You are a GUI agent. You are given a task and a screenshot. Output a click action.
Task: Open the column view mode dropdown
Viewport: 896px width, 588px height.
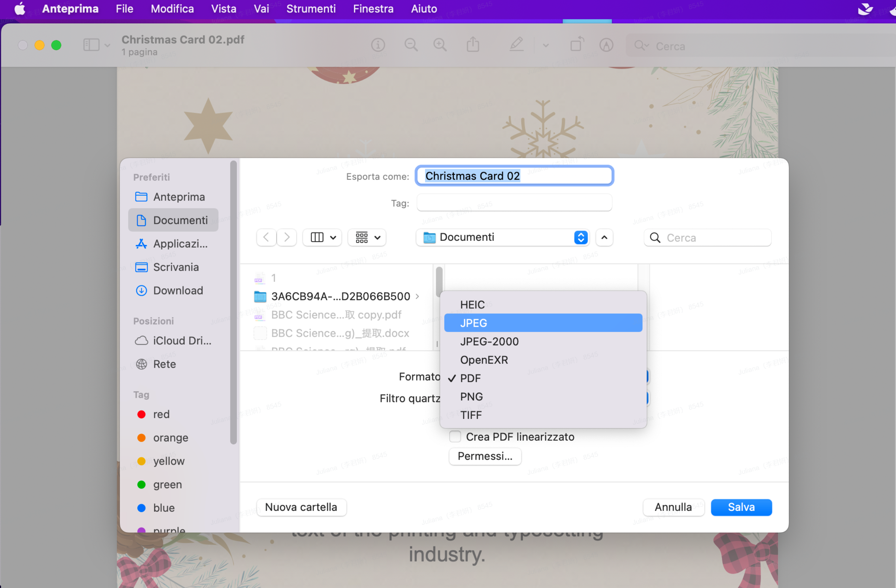[x=322, y=238]
